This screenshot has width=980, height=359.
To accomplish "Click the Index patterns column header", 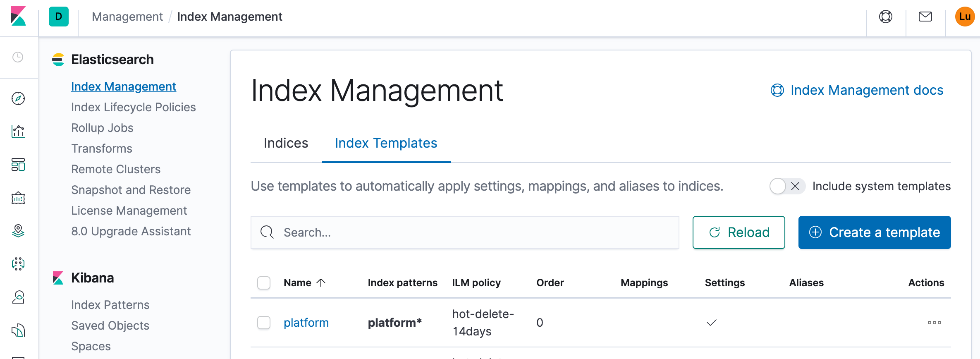I will (402, 282).
